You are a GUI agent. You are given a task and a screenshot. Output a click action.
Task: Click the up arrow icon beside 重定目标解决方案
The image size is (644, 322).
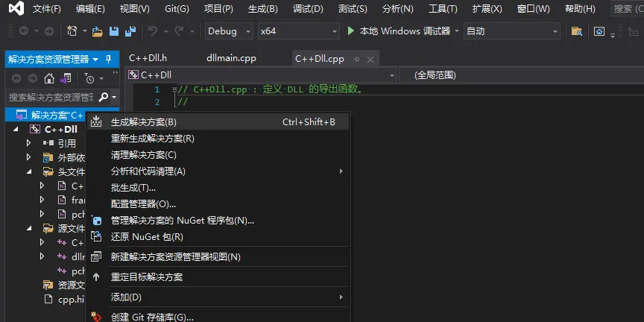point(96,277)
